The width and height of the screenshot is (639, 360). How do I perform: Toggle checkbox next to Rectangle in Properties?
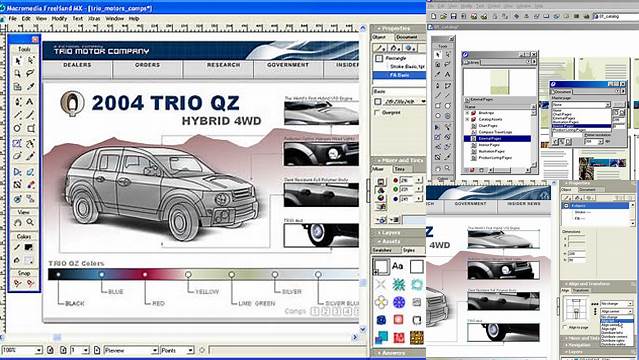(379, 58)
